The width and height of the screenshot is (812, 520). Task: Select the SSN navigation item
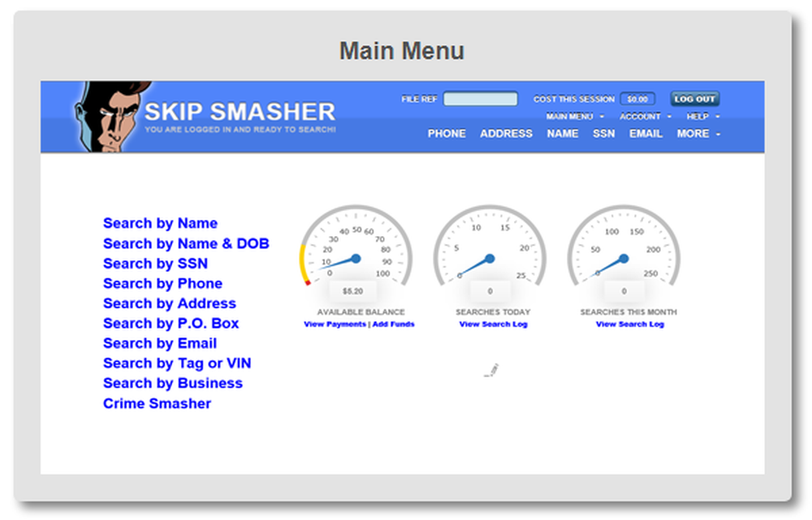tap(603, 134)
